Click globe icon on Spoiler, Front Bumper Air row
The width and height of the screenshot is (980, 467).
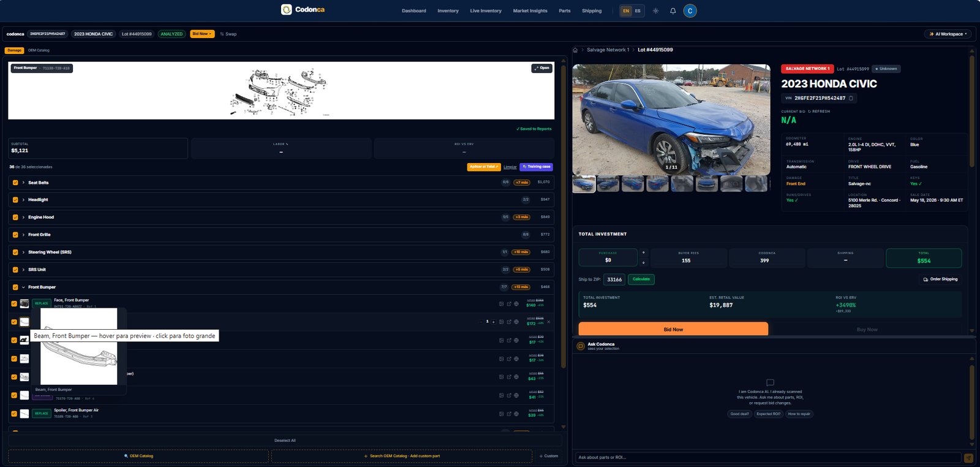tap(516, 414)
